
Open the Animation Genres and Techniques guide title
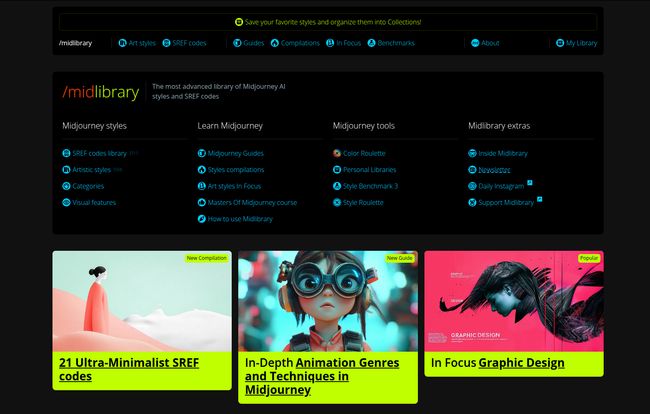pos(322,376)
